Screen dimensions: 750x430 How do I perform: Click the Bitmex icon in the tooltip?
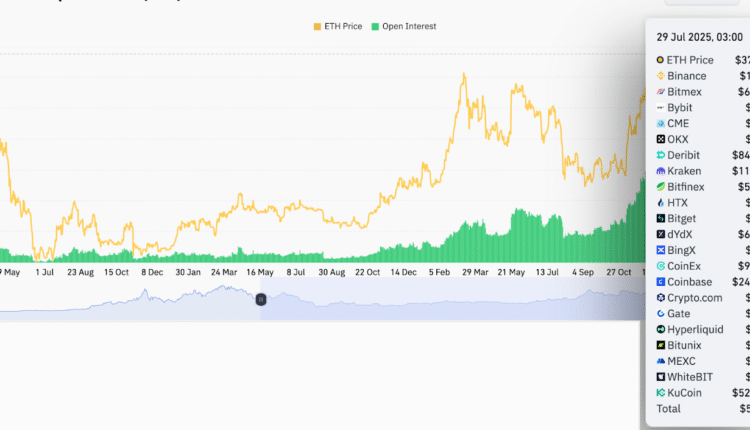point(660,92)
